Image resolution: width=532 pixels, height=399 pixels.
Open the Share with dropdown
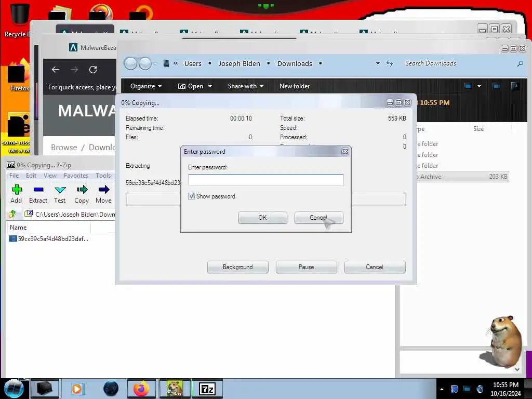point(246,86)
